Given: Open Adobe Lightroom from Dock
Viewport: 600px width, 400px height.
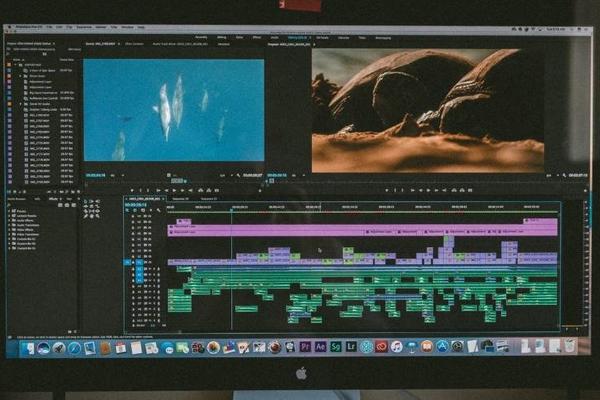Looking at the screenshot, I should (x=351, y=347).
